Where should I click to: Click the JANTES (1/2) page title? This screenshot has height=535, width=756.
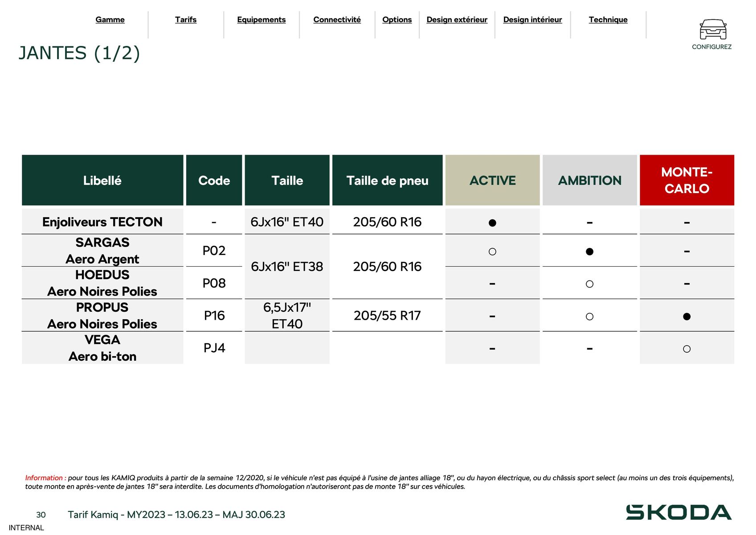point(79,53)
